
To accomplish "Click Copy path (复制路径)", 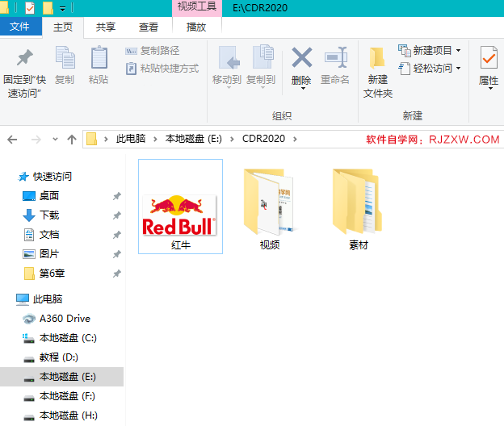I will point(153,51).
